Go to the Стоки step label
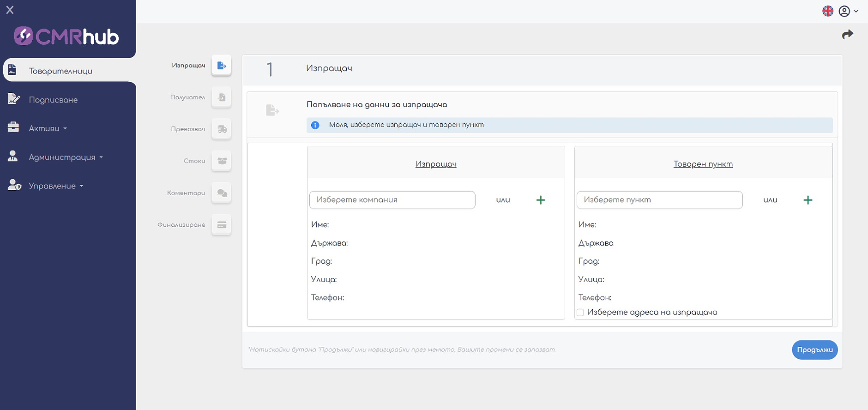The image size is (868, 410). (194, 161)
